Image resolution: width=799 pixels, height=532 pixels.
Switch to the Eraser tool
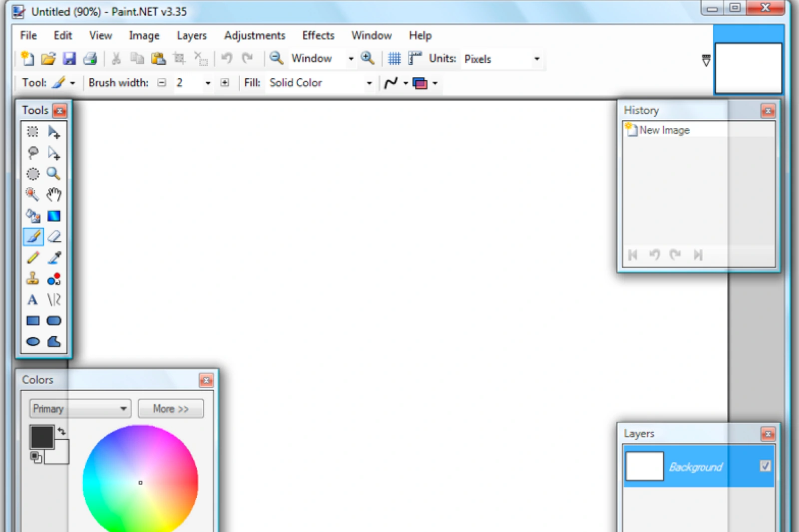(x=54, y=237)
